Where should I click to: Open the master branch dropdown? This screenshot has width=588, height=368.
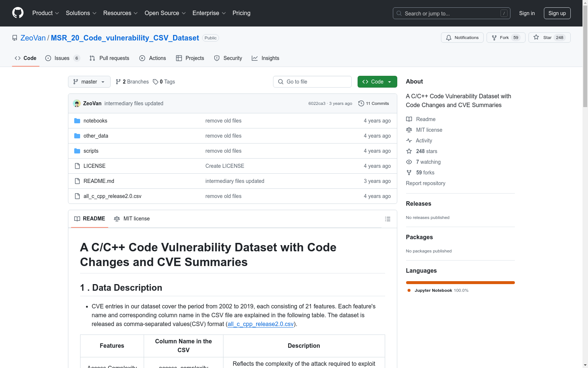(89, 82)
